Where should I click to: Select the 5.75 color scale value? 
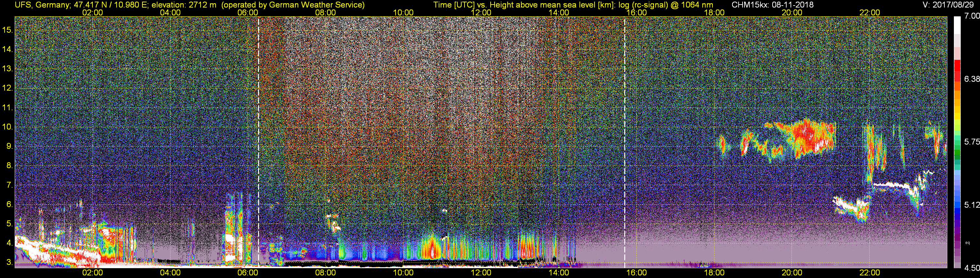pyautogui.click(x=972, y=142)
